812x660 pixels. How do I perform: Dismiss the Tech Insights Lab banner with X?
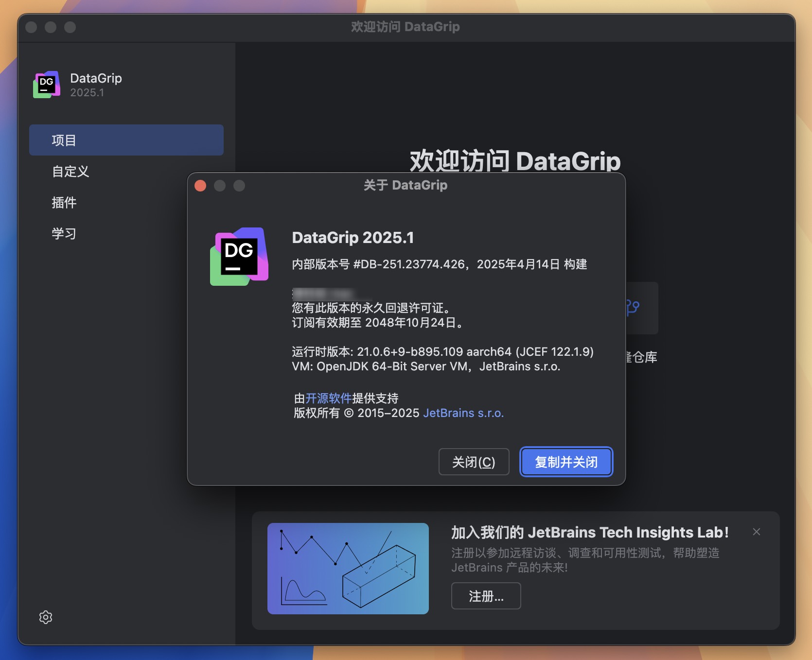757,532
